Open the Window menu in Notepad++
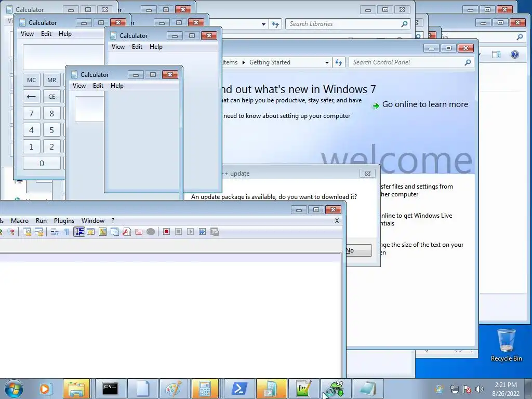This screenshot has width=532, height=399. click(x=93, y=220)
